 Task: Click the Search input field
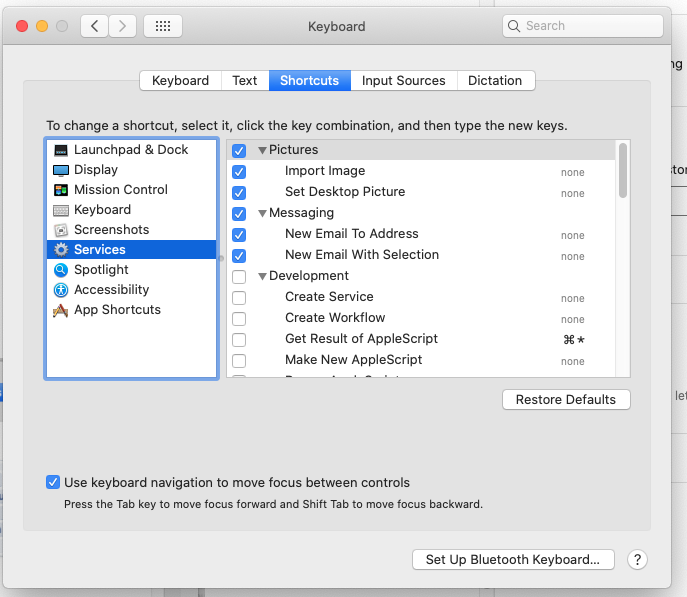tap(583, 26)
